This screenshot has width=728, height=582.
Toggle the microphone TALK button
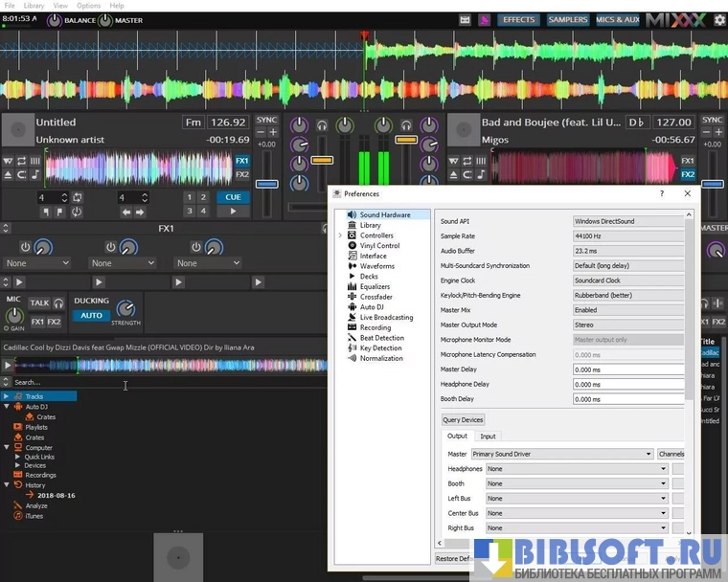39,302
